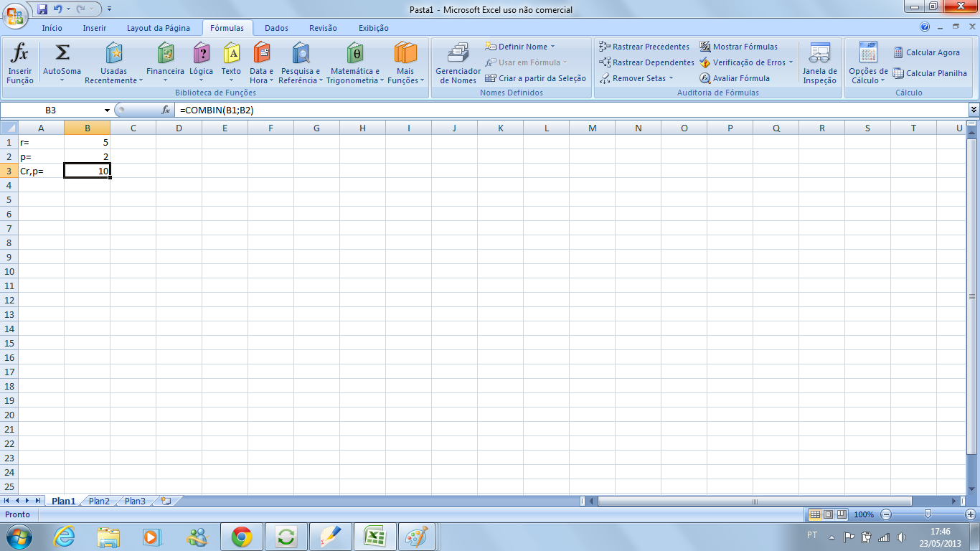Image resolution: width=980 pixels, height=551 pixels.
Task: Switch to sheet Plan2
Action: (99, 501)
